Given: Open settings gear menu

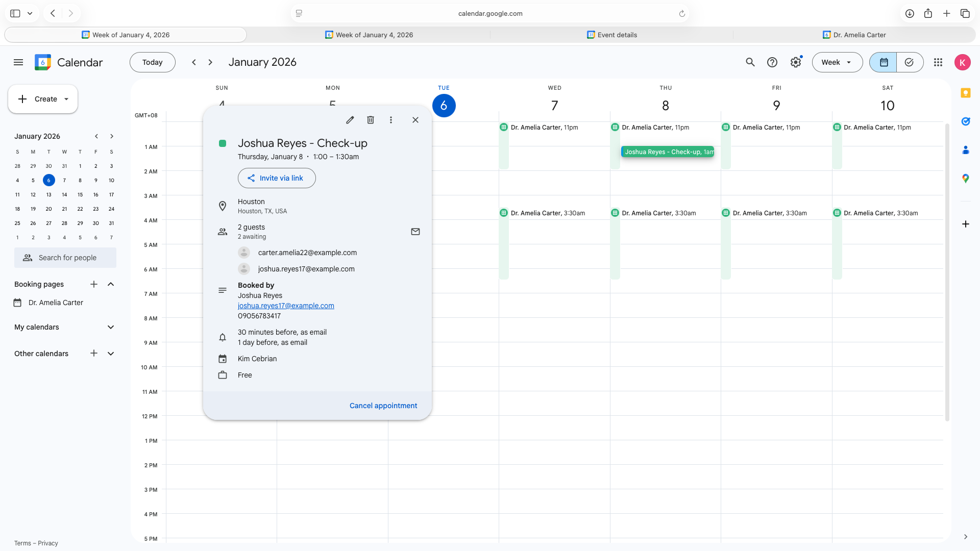Looking at the screenshot, I should coord(795,62).
